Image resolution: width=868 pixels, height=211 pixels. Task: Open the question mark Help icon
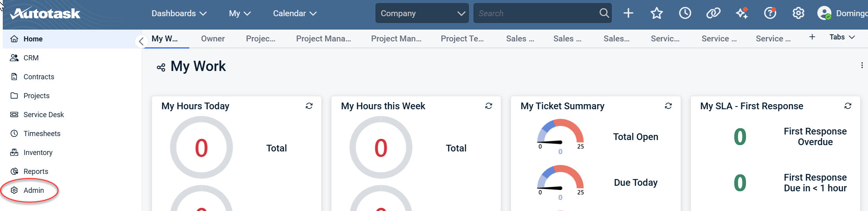tap(770, 13)
